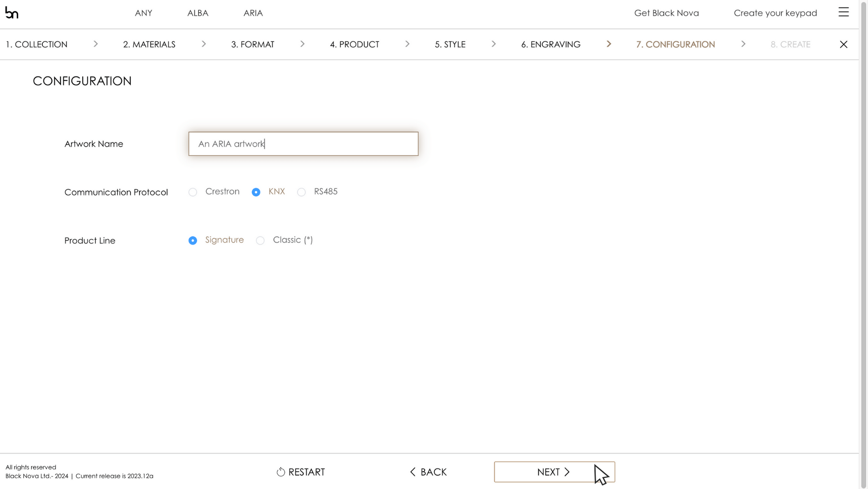Choose the Classic (*) product line
The width and height of the screenshot is (868, 489).
point(260,240)
